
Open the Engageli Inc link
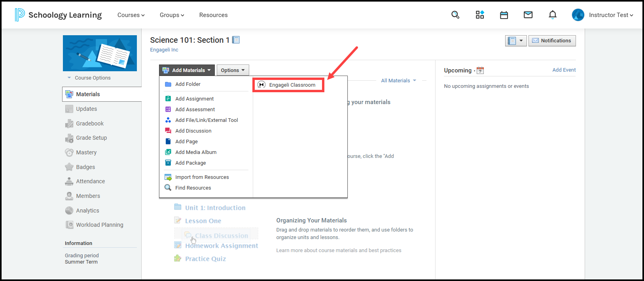coord(164,50)
